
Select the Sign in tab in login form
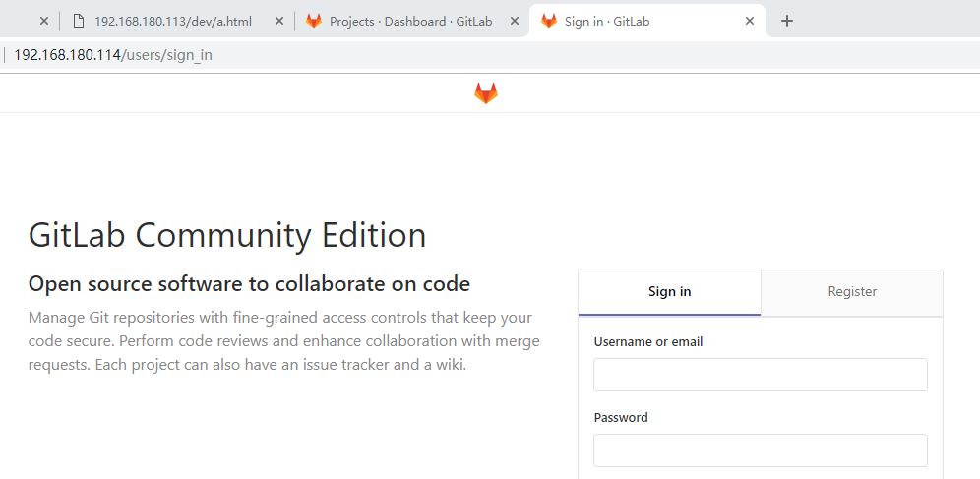point(669,292)
